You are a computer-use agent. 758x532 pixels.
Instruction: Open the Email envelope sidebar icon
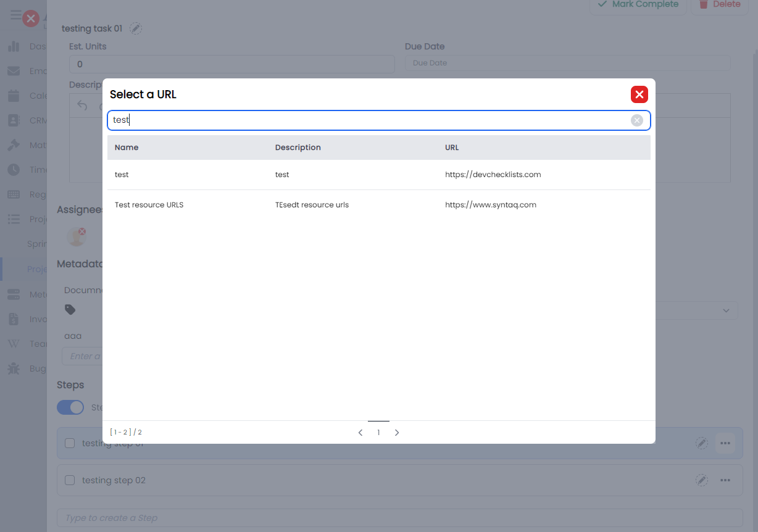(x=14, y=71)
